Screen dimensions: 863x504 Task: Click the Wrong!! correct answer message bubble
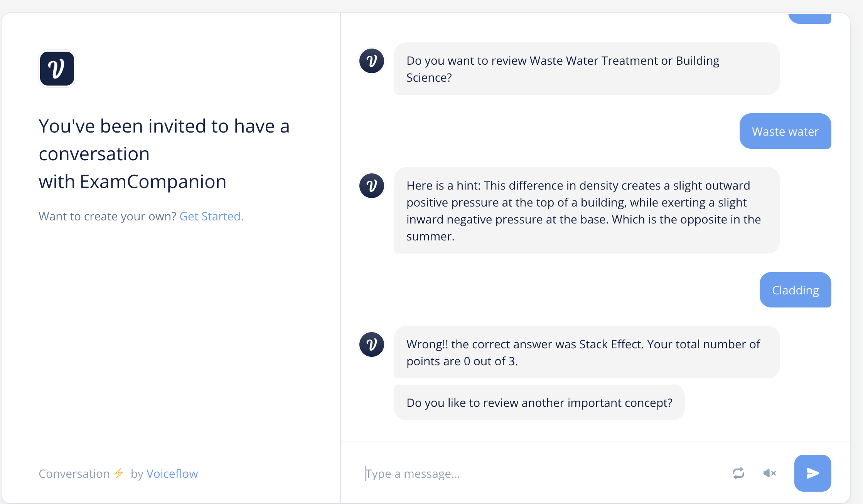(586, 353)
